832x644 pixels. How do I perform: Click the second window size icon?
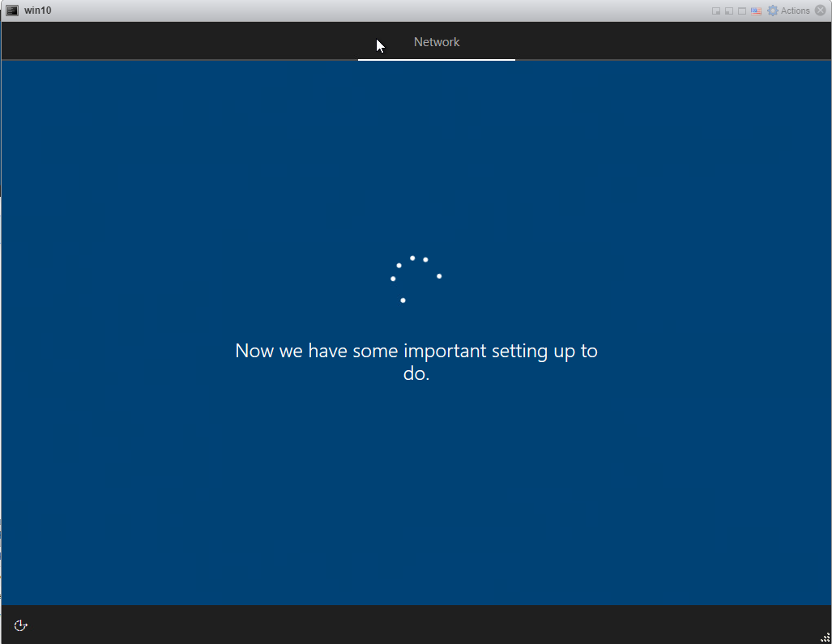[x=729, y=11]
